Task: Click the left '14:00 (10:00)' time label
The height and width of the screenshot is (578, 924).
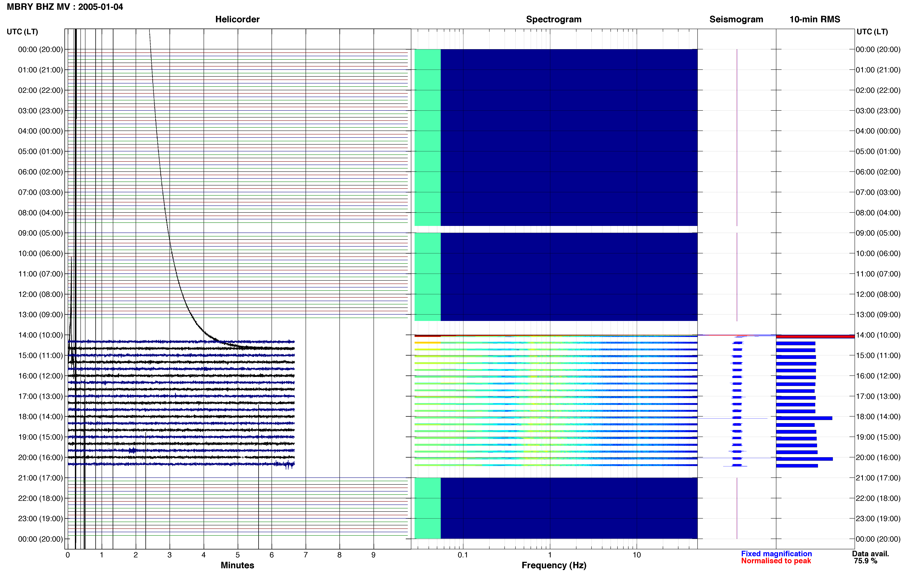Action: pos(41,335)
